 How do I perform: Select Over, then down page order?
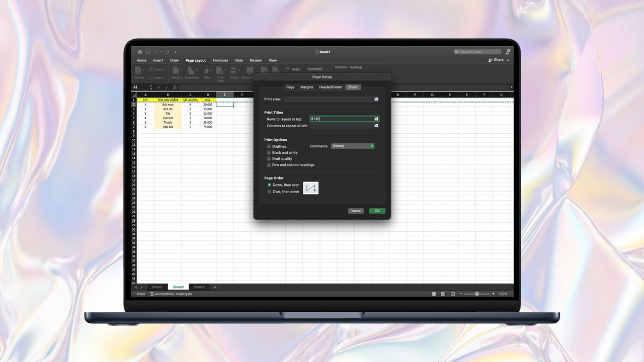[x=269, y=192]
